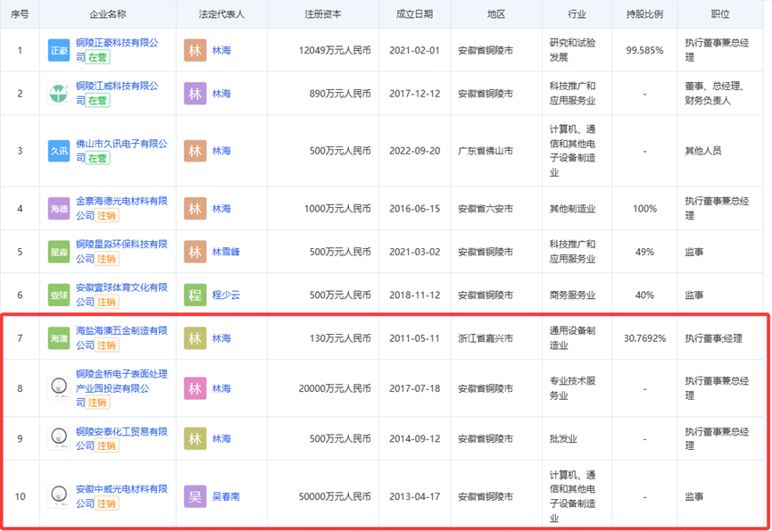Click the purple 吴 avatar
The width and height of the screenshot is (772, 532).
coord(195,496)
